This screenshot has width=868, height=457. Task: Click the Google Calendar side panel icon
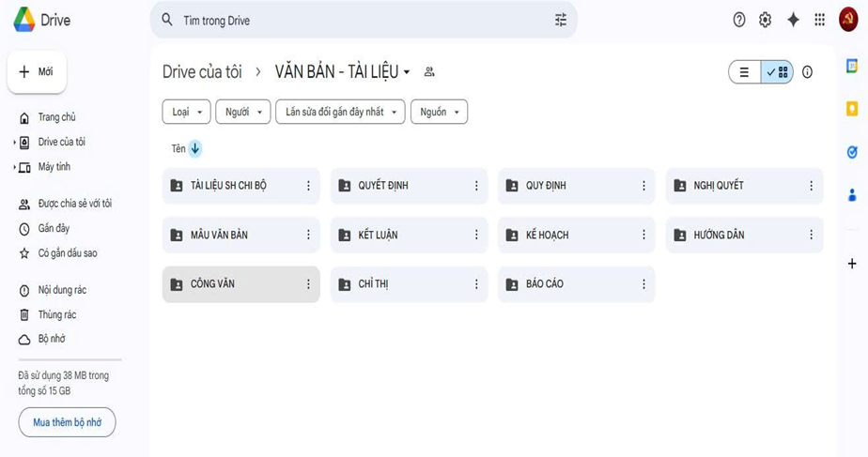(852, 67)
